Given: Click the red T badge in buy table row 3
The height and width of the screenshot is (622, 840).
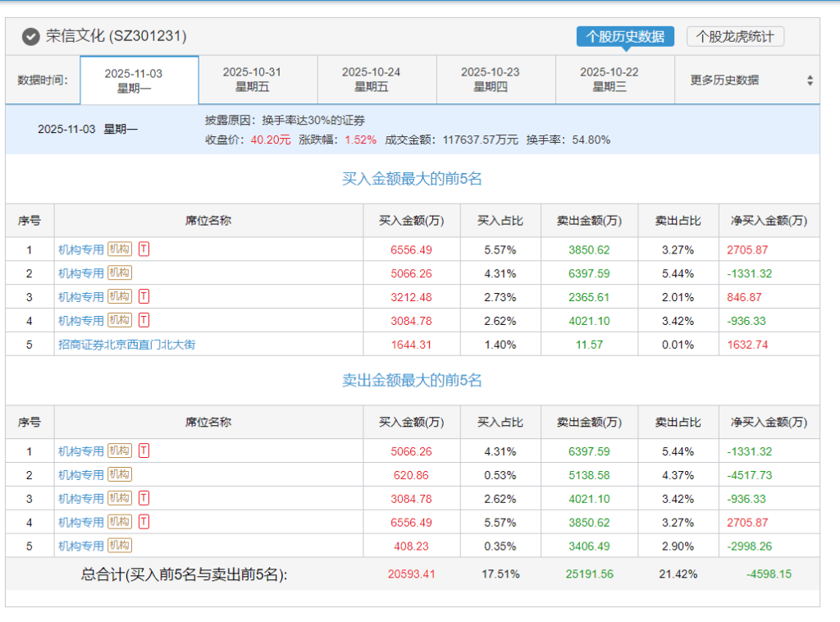Looking at the screenshot, I should point(144,296).
